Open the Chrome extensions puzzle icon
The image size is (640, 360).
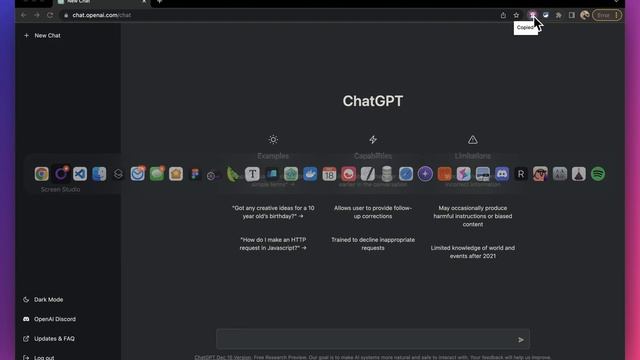pos(558,15)
